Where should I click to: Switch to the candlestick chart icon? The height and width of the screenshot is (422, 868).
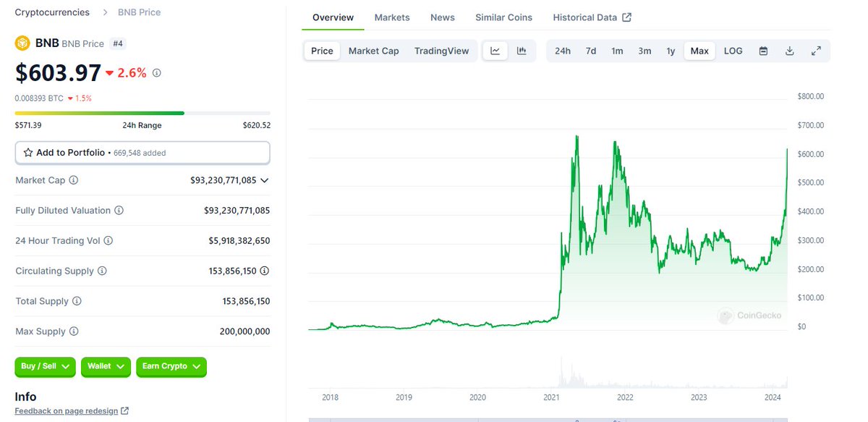[x=522, y=51]
